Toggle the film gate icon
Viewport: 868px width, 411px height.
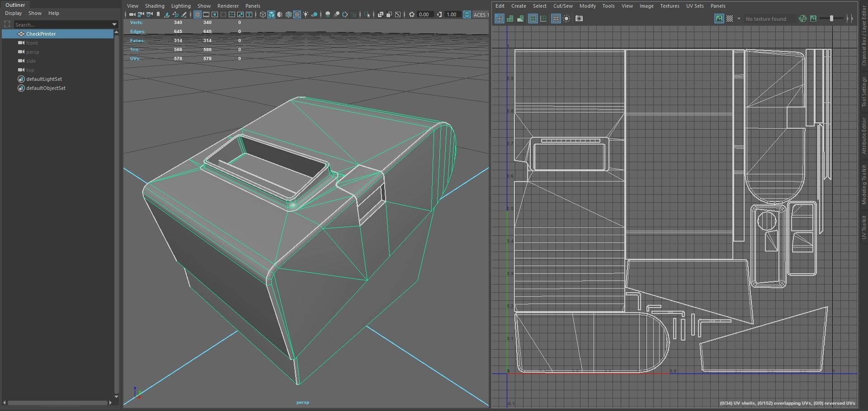tap(206, 14)
